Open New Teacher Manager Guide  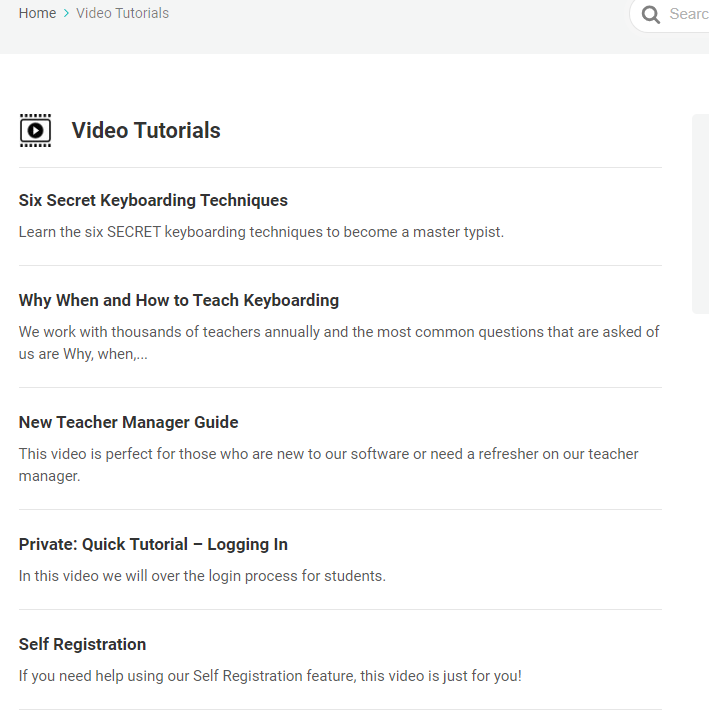(129, 422)
